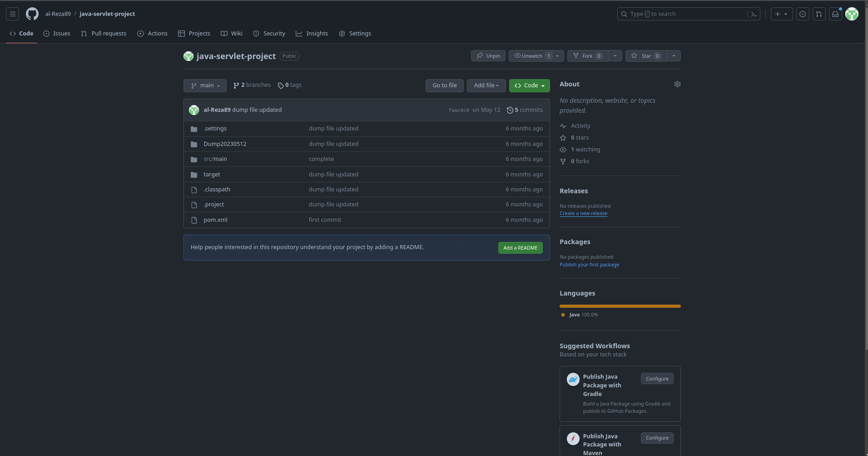Open the issues icon in header
The image size is (868, 456).
(x=803, y=14)
